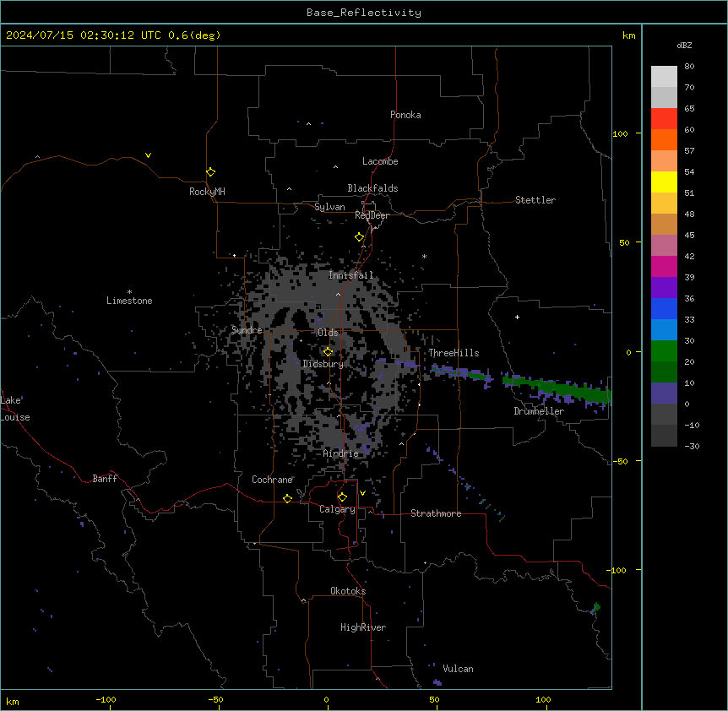728x711 pixels.
Task: Click the Limestone label
Action: 129,301
